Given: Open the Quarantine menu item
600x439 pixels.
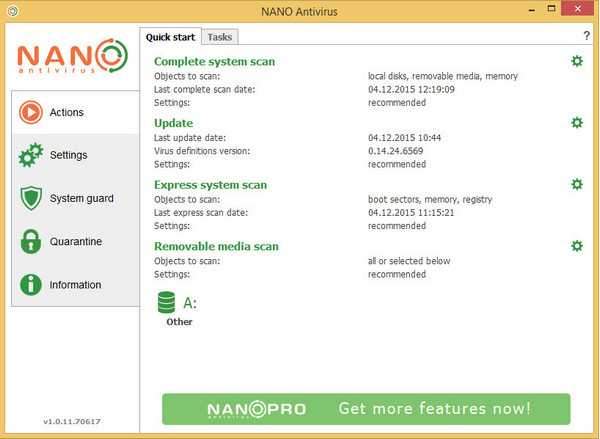Looking at the screenshot, I should click(x=75, y=242).
